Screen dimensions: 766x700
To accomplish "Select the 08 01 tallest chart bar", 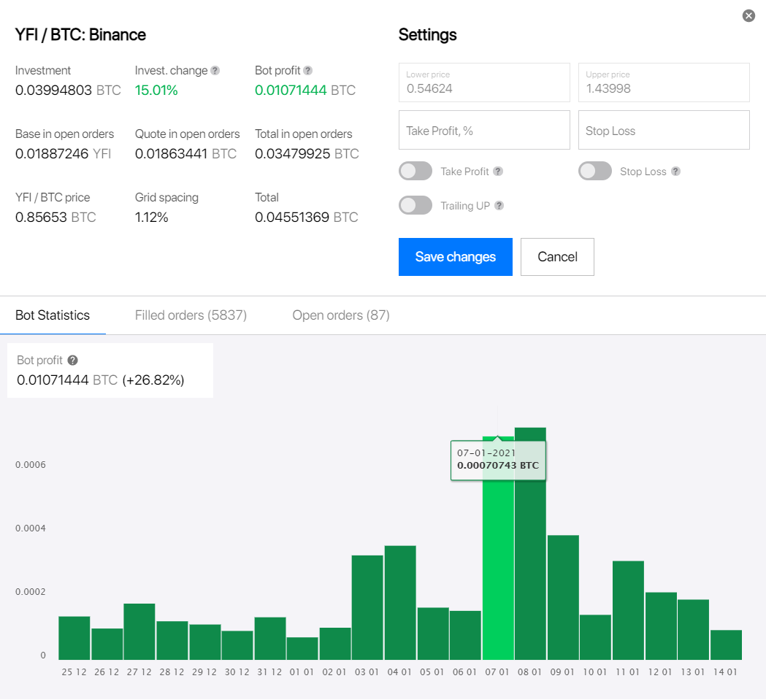I will coord(531,544).
